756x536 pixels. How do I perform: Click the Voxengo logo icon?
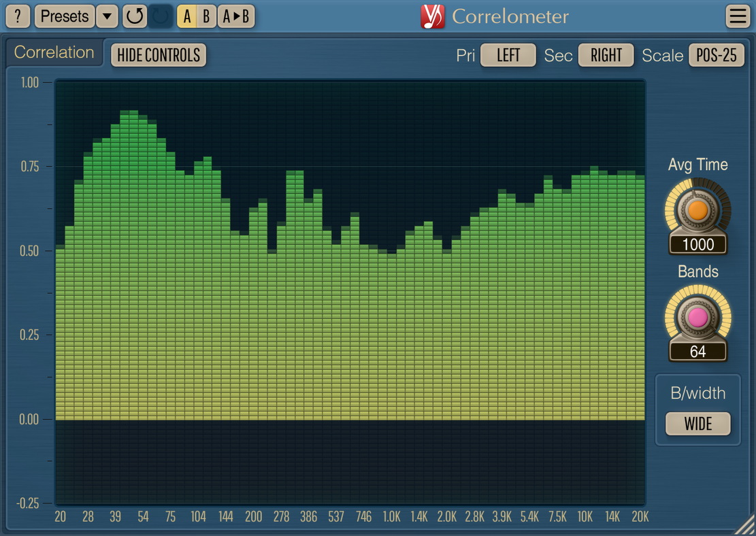[x=432, y=16]
